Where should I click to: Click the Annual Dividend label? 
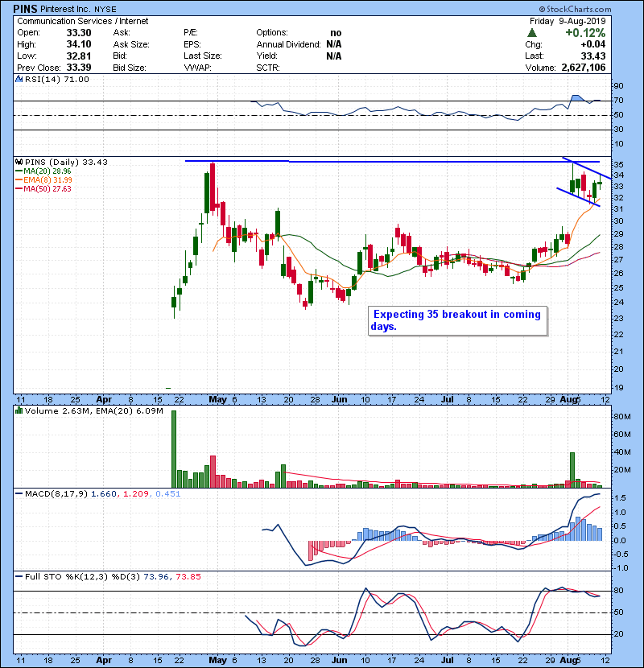coord(288,44)
